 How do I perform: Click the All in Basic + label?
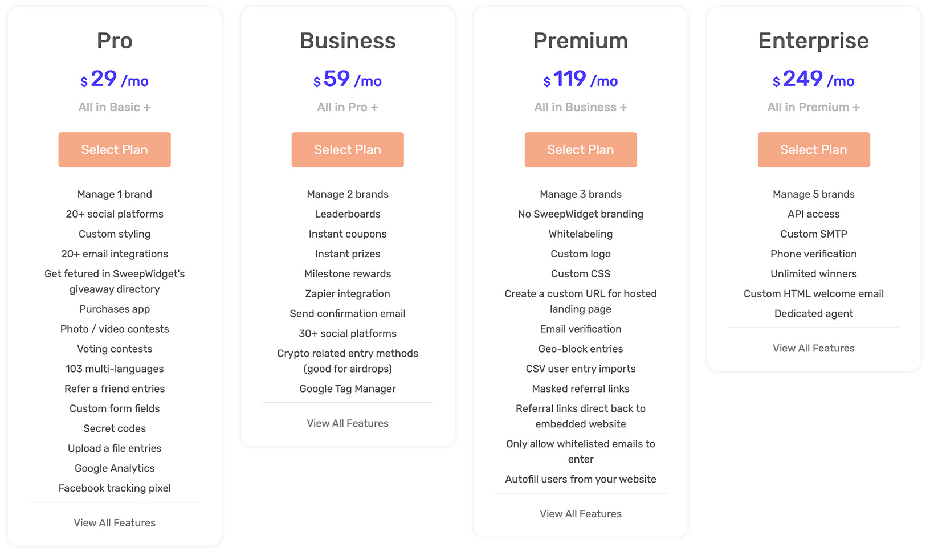pos(114,107)
